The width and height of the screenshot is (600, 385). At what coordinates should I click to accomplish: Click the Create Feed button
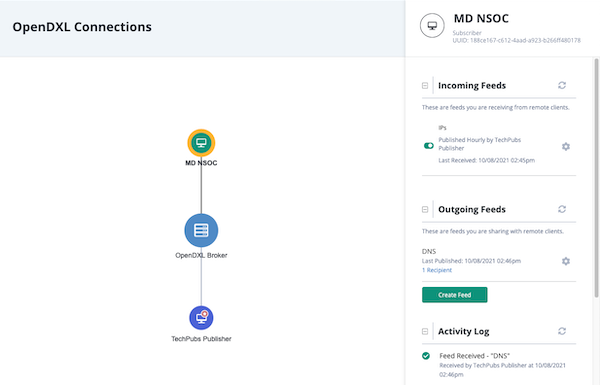455,295
